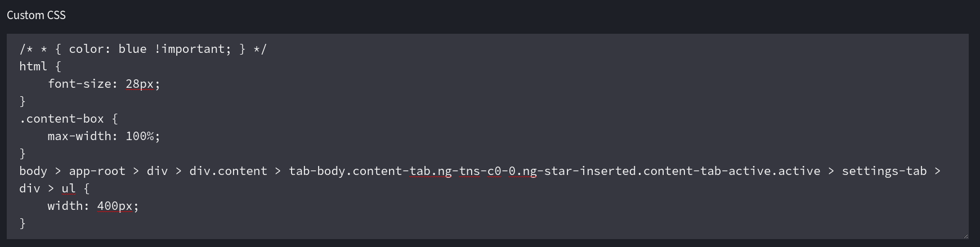Image resolution: width=980 pixels, height=247 pixels.
Task: Click div.content in the selector chain
Action: pos(228,171)
